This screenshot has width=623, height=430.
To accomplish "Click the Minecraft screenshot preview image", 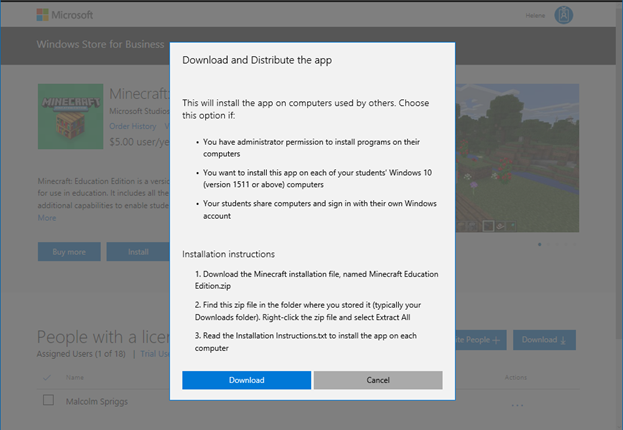I will click(517, 158).
